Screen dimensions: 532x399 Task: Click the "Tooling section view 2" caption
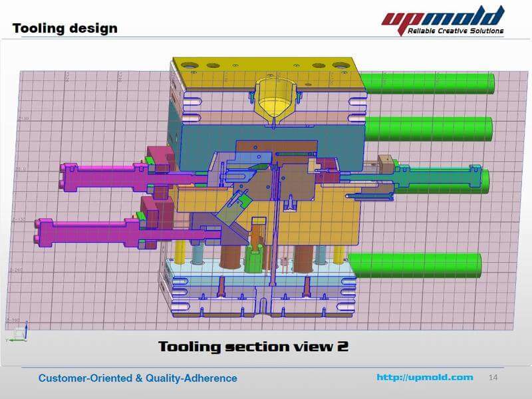(x=253, y=346)
